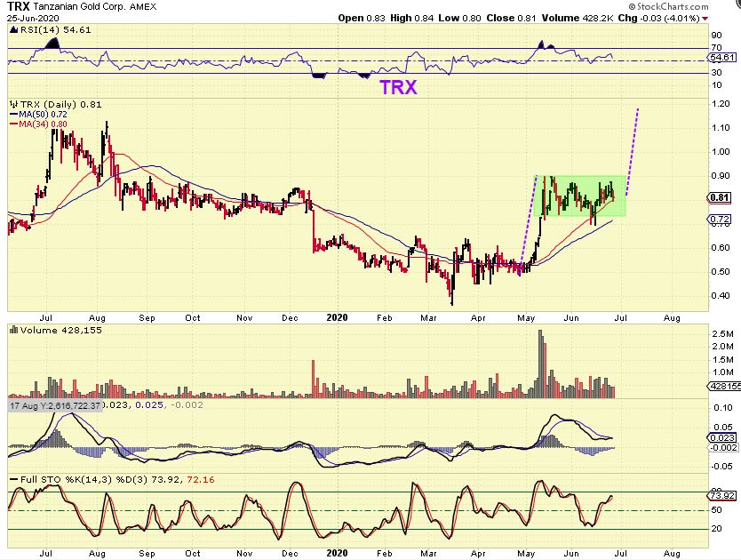Viewport: 741px width, 560px height.
Task: Click Oct on the price panel date axis
Action: (193, 318)
